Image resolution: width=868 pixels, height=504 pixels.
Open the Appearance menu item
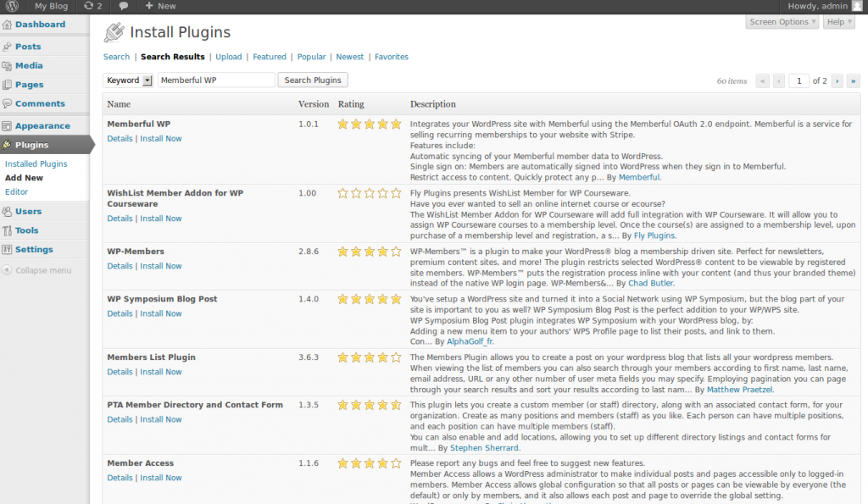coord(42,126)
